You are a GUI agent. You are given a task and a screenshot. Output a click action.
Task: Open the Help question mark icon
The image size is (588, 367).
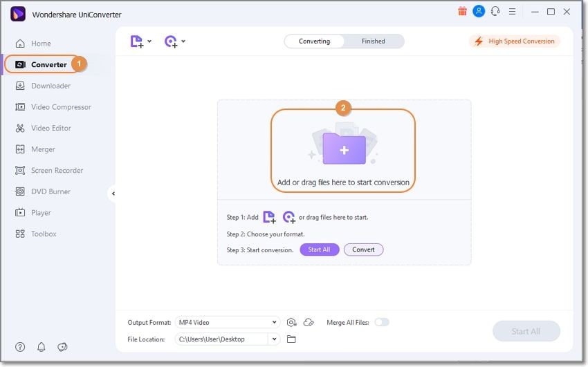(x=20, y=347)
